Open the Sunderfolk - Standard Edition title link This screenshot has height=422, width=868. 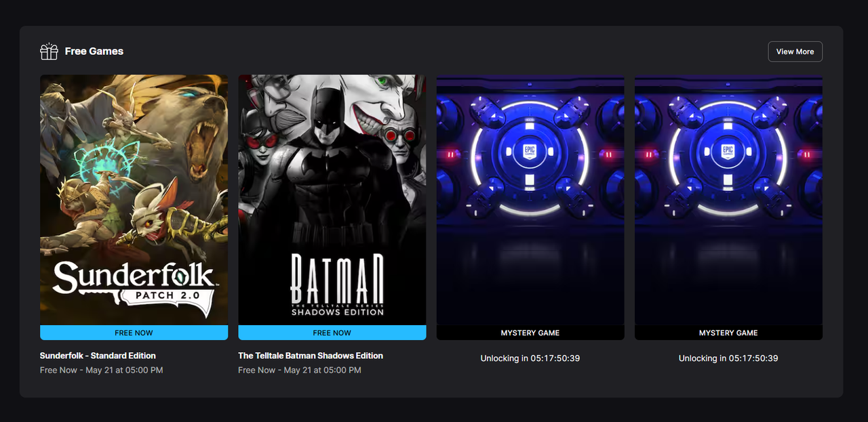(98, 356)
